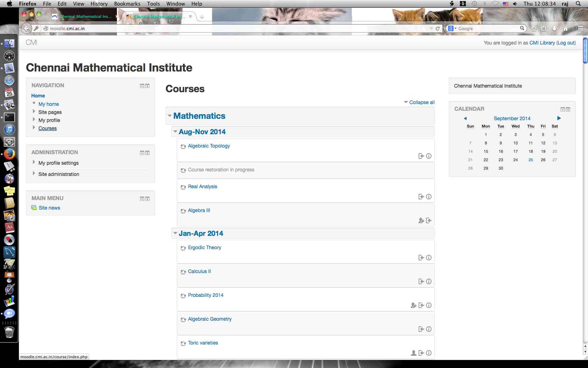Click guest access icon for Toric varieties
The image size is (588, 368).
pyautogui.click(x=414, y=353)
